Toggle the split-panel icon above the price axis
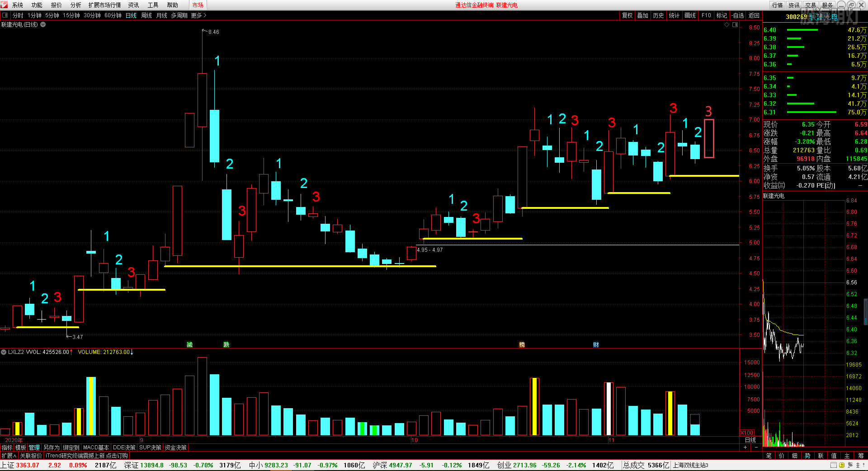 point(735,25)
